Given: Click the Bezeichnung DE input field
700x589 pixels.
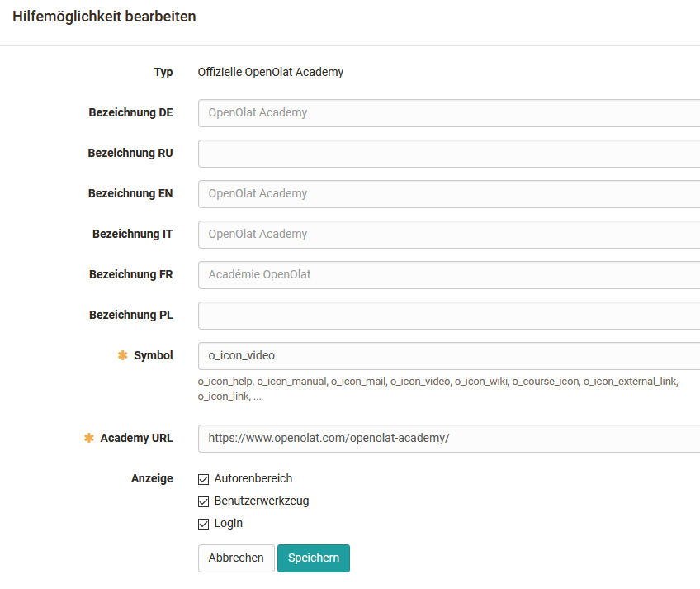Looking at the screenshot, I should click(x=448, y=113).
